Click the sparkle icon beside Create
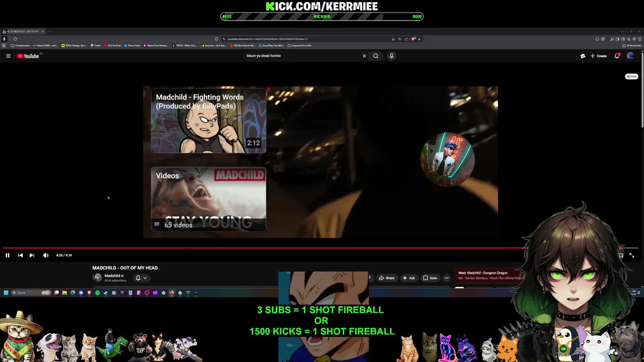Screen dimensions: 644x362 pyautogui.click(x=583, y=56)
